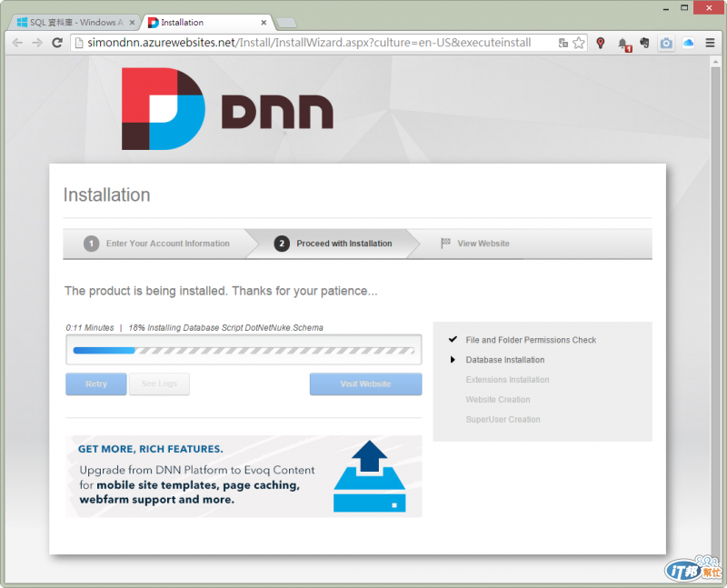Click the step 2 number circle
The width and height of the screenshot is (727, 588).
(x=282, y=244)
